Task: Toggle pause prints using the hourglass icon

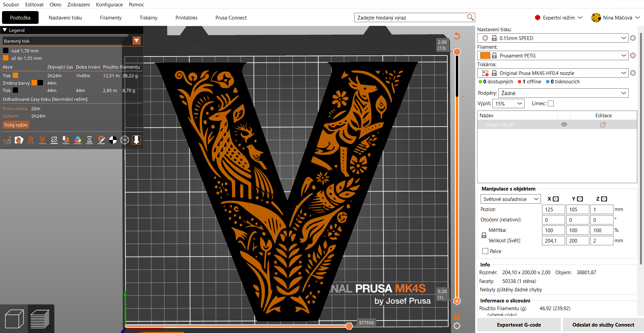Action: [89, 140]
